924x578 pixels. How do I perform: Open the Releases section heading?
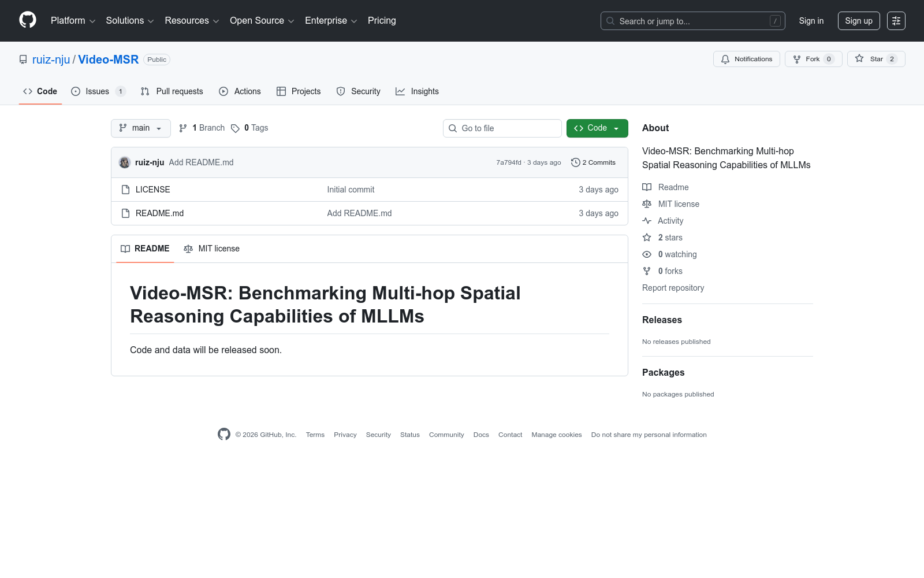point(662,320)
